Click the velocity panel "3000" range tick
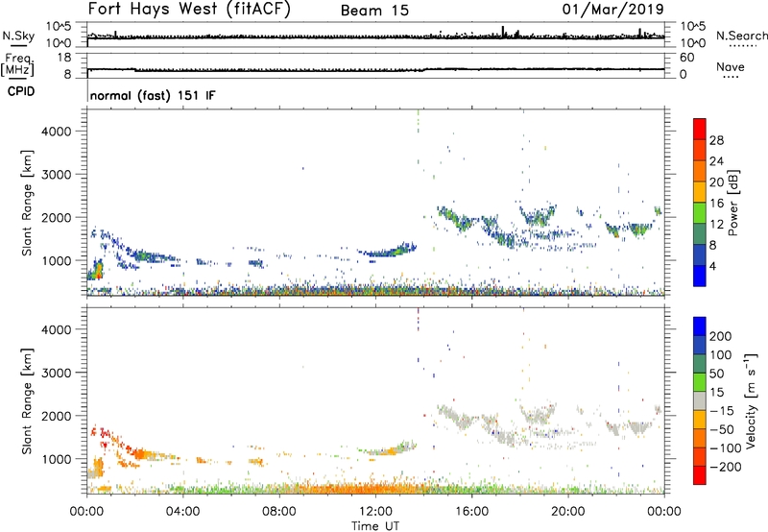The width and height of the screenshot is (768, 532). [x=57, y=373]
